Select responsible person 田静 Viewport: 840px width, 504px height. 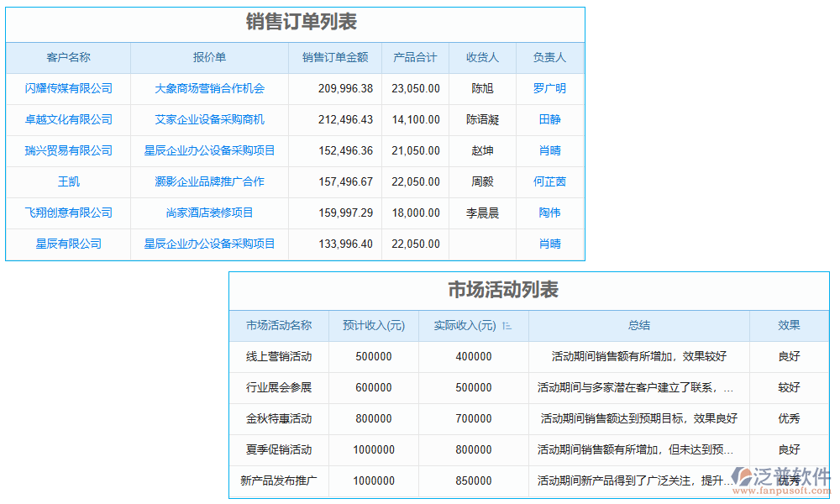tap(549, 119)
